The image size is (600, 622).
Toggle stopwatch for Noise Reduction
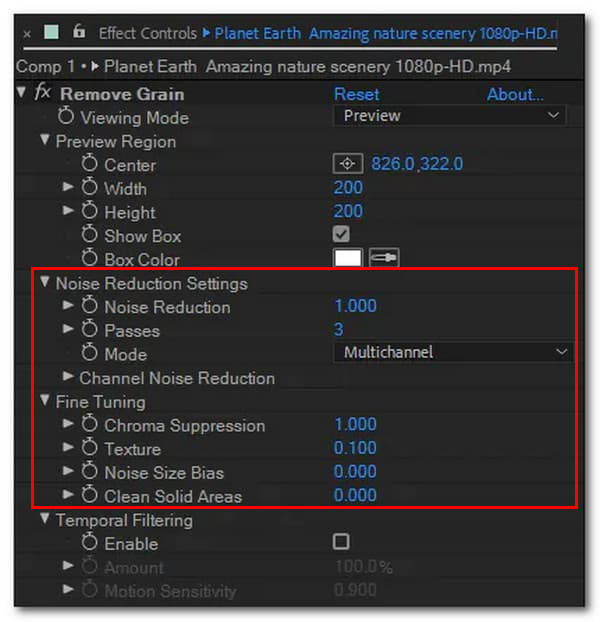(90, 305)
